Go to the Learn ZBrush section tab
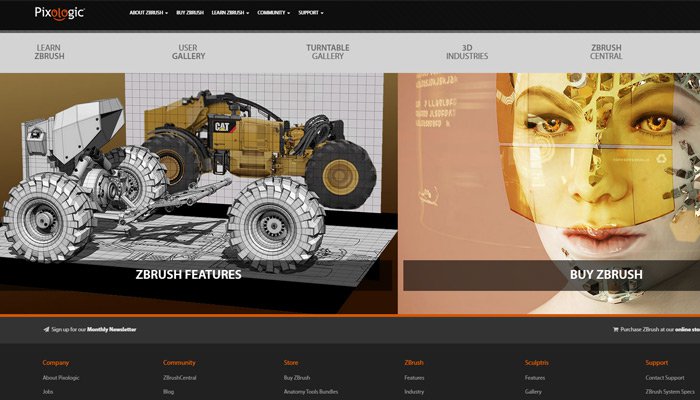 (49, 52)
